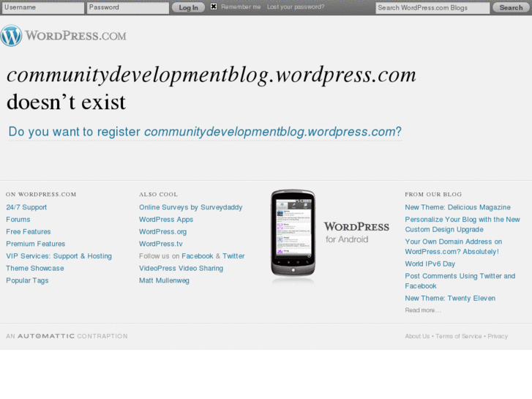Open the Lost your password link
The image size is (532, 399).
pyautogui.click(x=296, y=7)
